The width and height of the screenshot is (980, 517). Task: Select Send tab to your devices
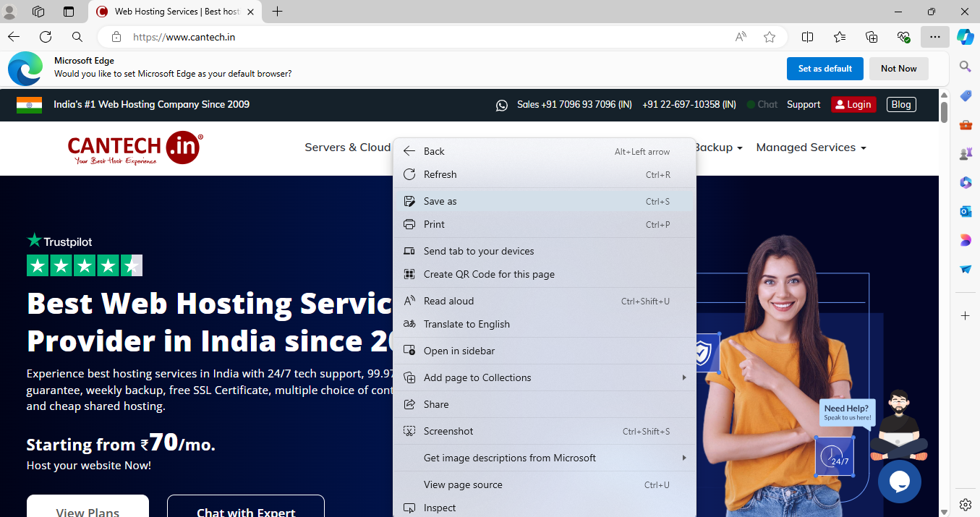coord(544,251)
